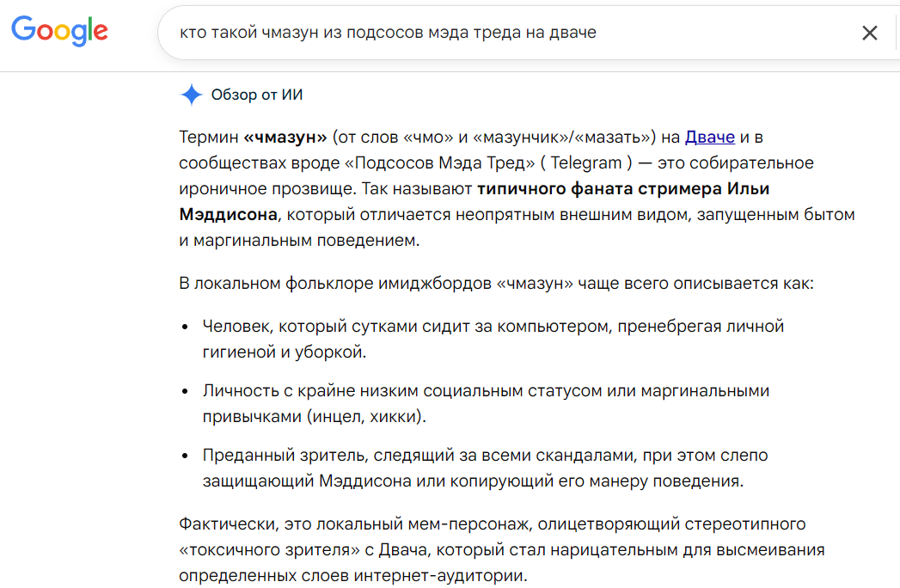Click the blue AI overview sparkle icon

pyautogui.click(x=192, y=95)
